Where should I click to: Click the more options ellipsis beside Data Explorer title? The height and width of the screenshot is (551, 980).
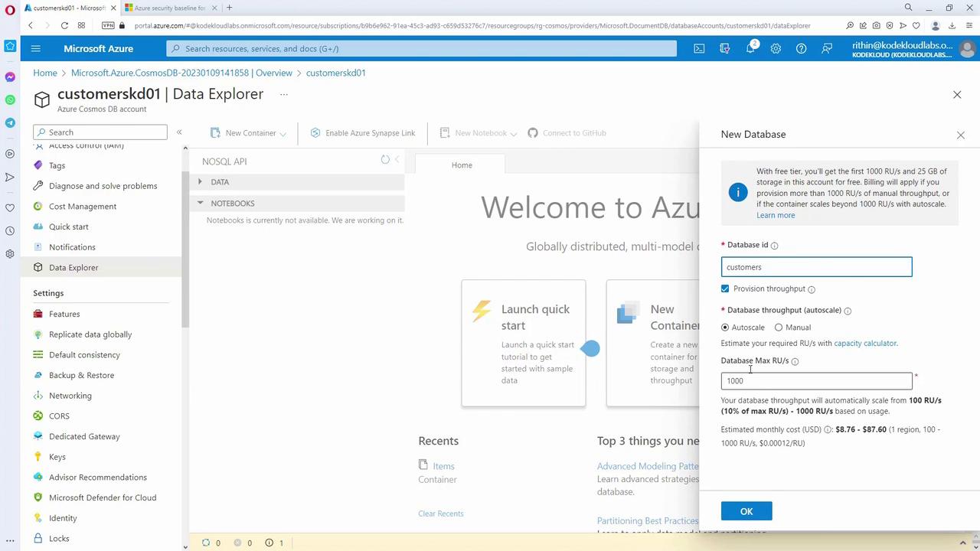(x=283, y=94)
